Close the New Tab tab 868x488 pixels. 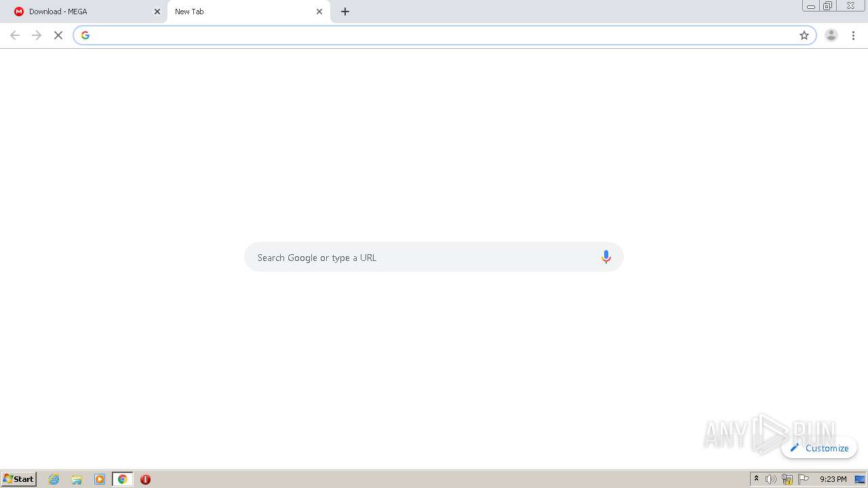coord(319,12)
